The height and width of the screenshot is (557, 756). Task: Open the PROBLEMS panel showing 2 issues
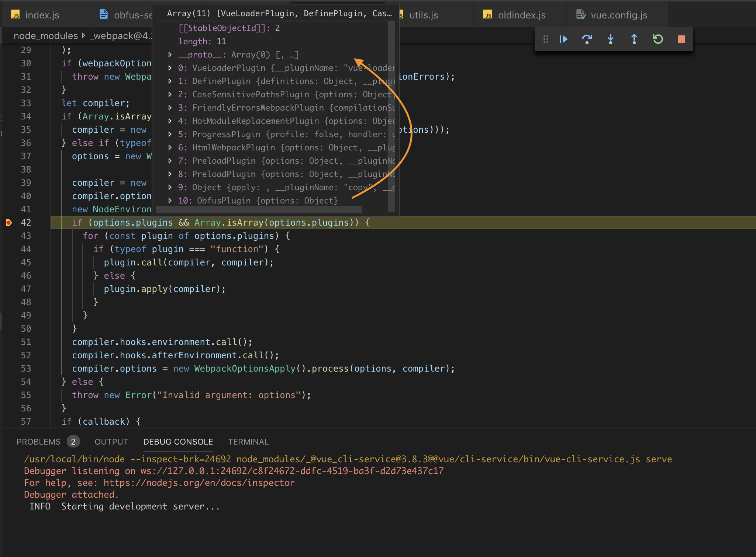coord(39,442)
